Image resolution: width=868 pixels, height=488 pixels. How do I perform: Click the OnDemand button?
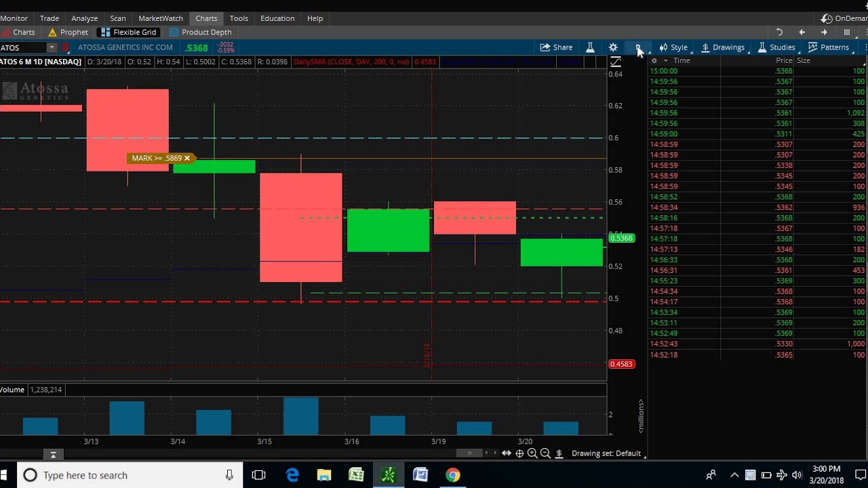coord(844,18)
